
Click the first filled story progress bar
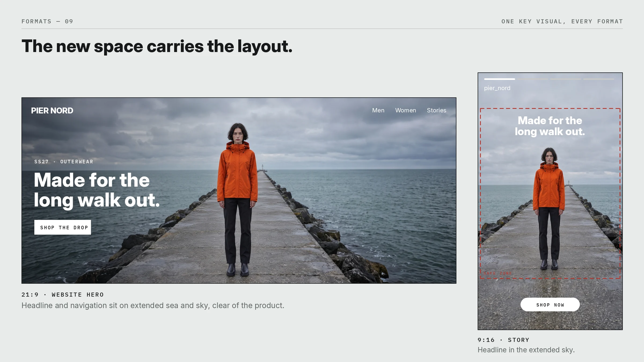click(x=499, y=79)
